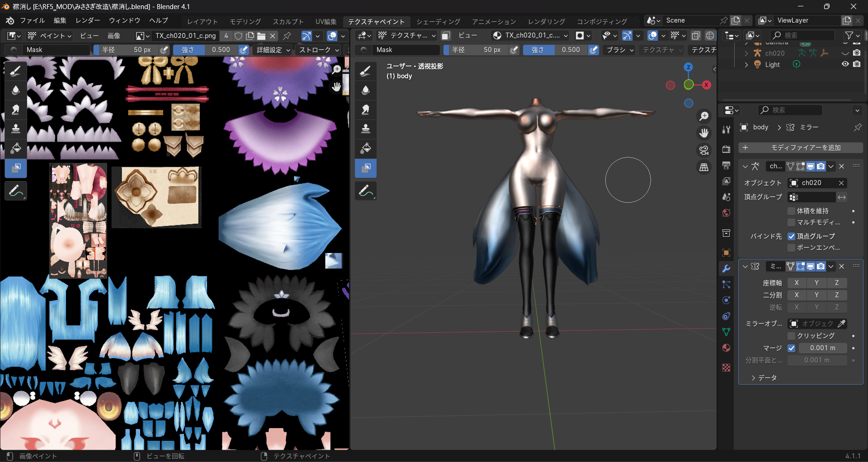Viewport: 868px width, 462px height.
Task: Switch to the UV編集 workspace tab
Action: [326, 21]
